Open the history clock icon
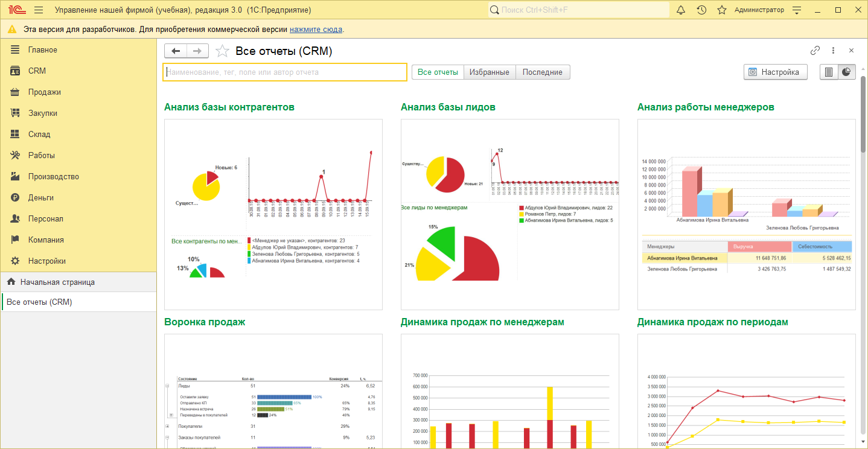This screenshot has height=449, width=868. click(x=701, y=10)
